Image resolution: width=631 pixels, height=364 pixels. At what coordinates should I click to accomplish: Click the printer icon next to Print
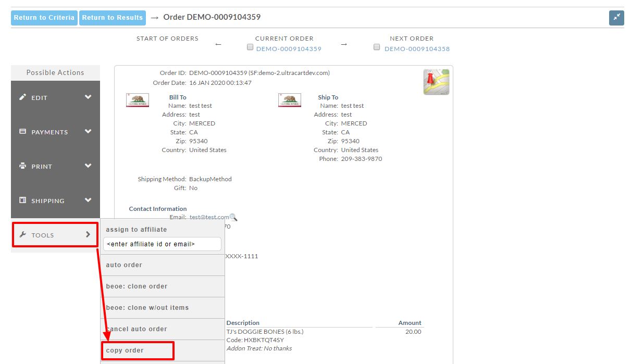point(22,166)
